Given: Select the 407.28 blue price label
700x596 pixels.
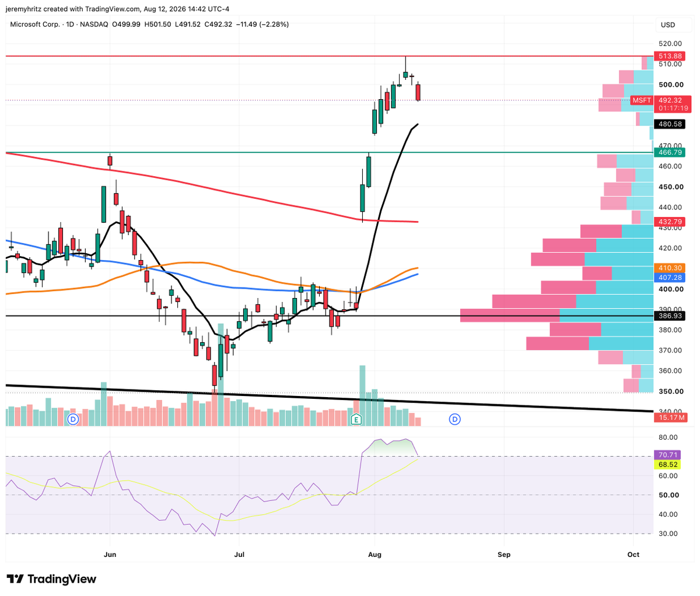Looking at the screenshot, I should coord(670,277).
